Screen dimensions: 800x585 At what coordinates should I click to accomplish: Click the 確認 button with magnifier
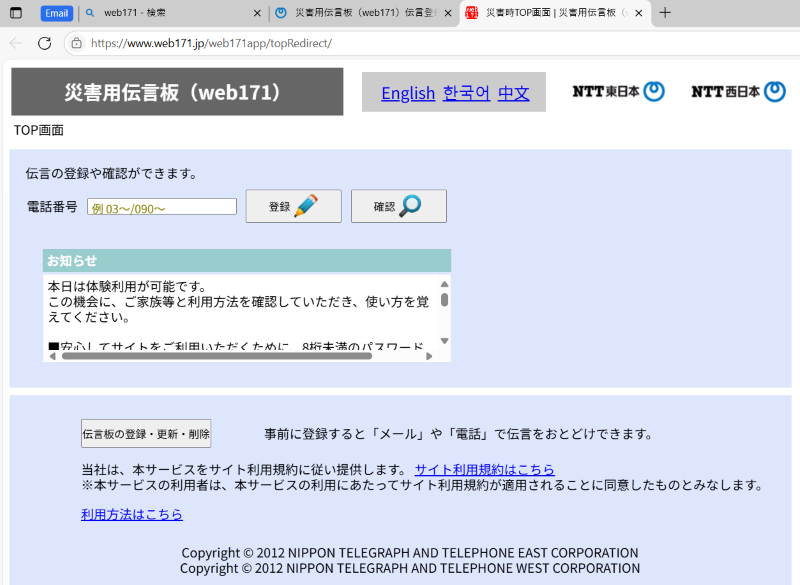tap(398, 206)
